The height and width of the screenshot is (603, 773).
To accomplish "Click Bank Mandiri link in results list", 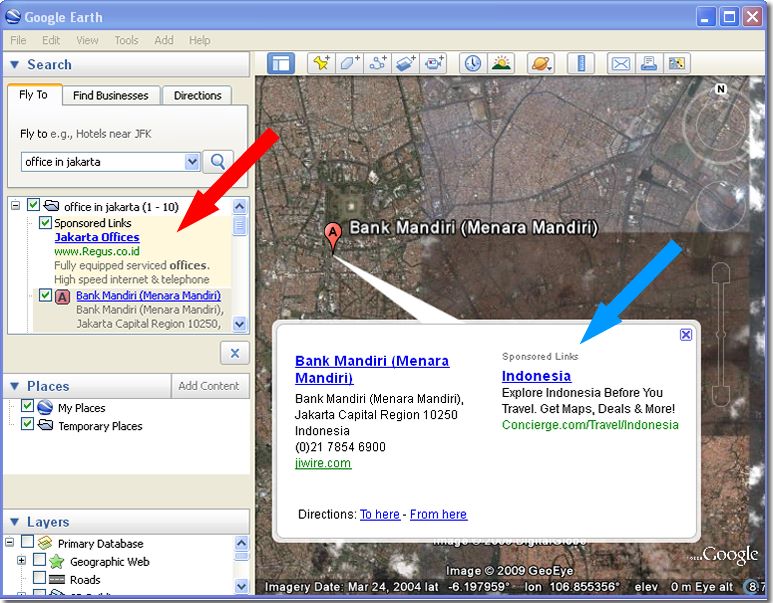I will tap(148, 295).
